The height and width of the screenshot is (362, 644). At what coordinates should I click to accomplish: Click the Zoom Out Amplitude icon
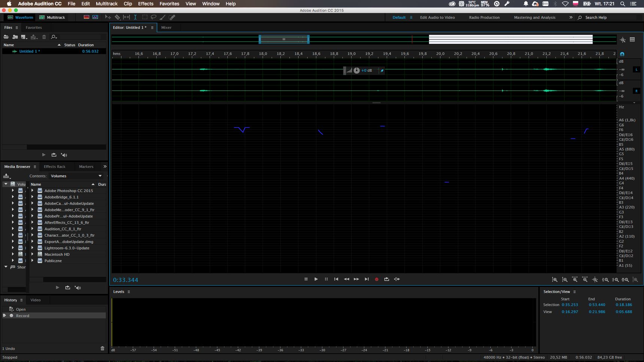(x=565, y=280)
